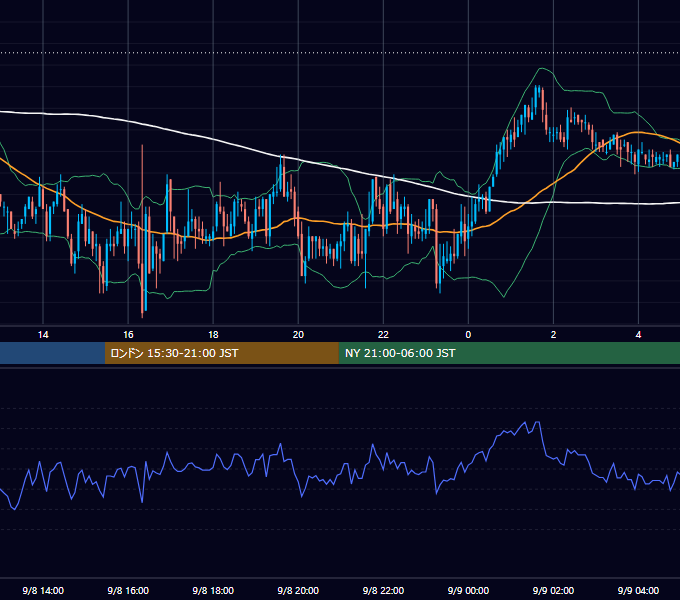Viewport: 680px width, 600px height.
Task: Click the 20 hour axis label
Action: [298, 335]
